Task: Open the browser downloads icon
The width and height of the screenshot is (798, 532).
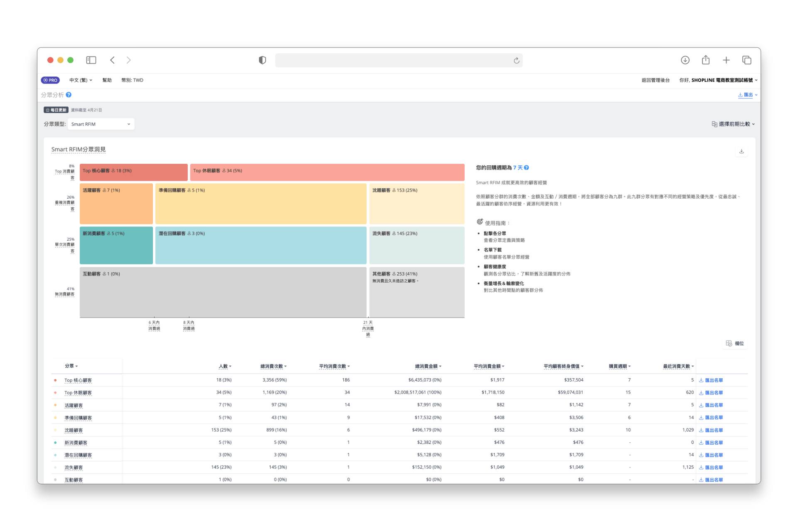Action: [x=685, y=60]
